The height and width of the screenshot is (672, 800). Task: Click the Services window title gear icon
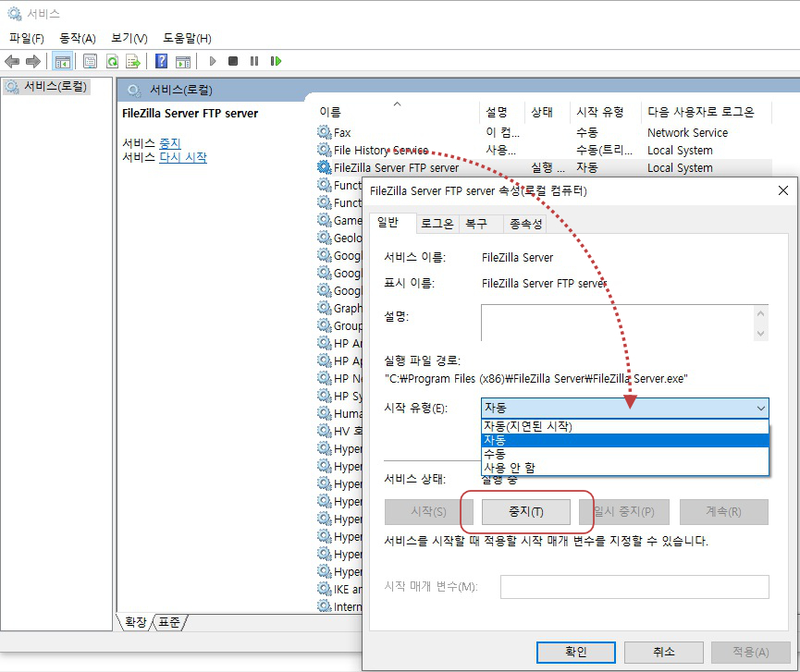click(x=14, y=14)
